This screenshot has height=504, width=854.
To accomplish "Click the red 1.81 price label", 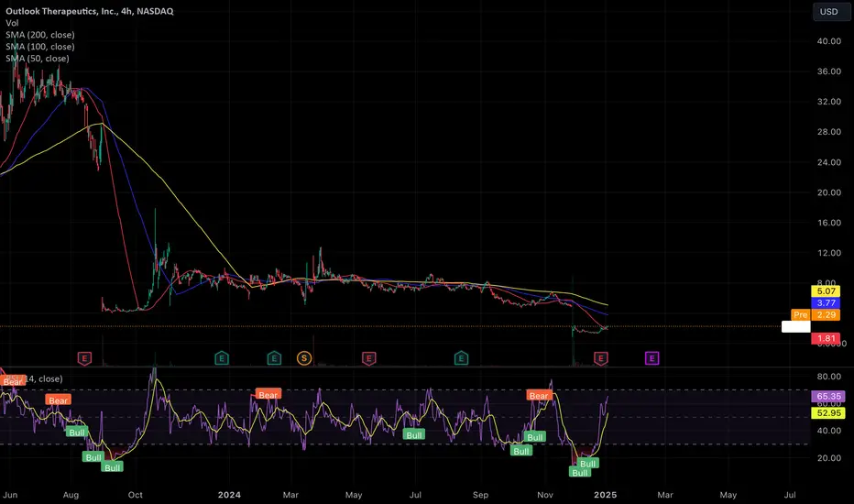I will tap(827, 338).
